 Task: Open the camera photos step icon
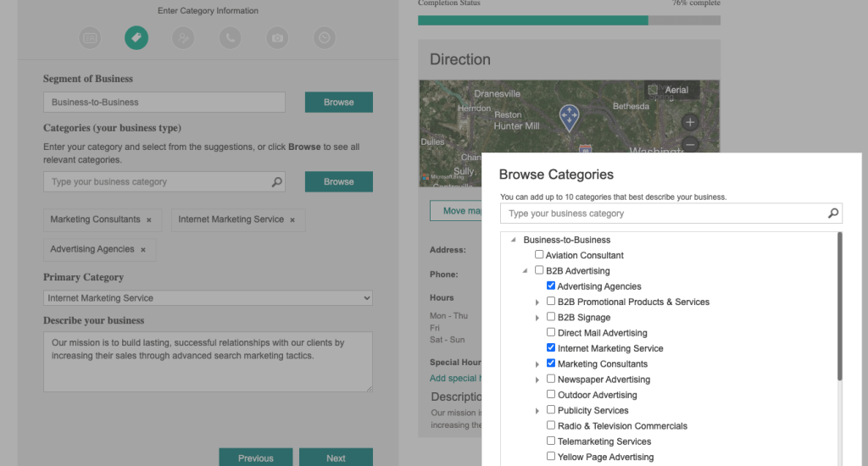point(277,37)
